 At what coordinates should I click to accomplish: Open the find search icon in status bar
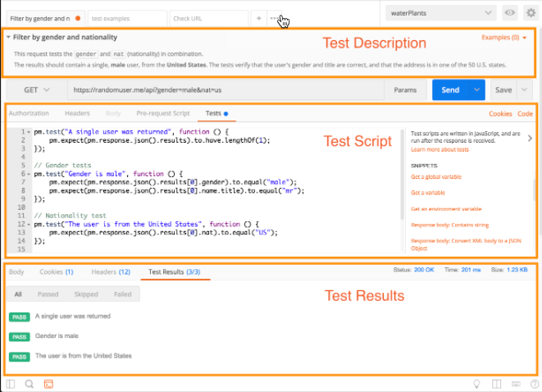[x=30, y=384]
